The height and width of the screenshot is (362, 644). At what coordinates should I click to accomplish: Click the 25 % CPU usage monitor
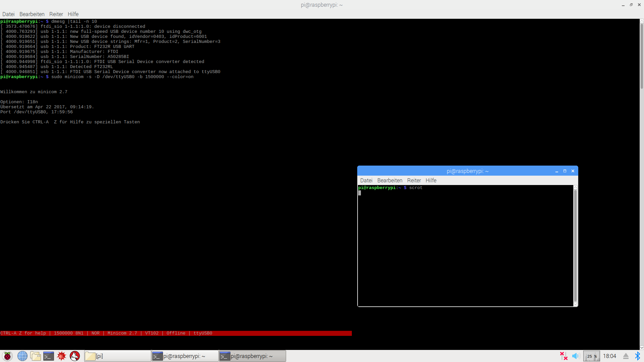[591, 356]
